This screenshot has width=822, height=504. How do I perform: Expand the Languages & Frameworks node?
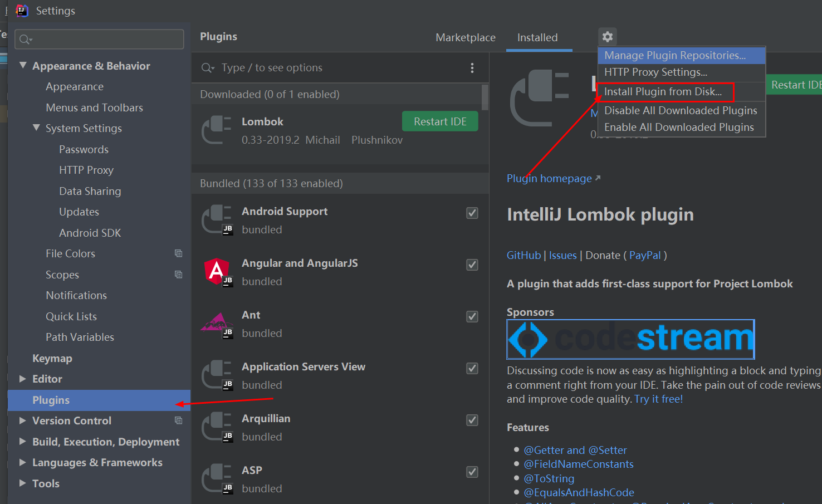[x=23, y=462]
